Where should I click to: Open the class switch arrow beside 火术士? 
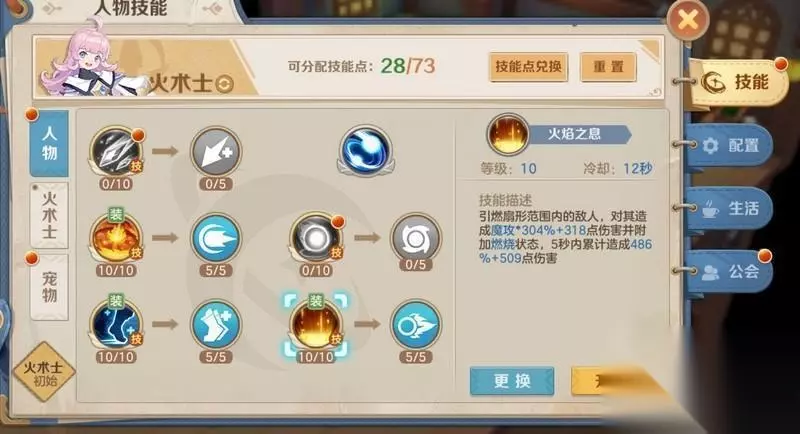pos(224,84)
